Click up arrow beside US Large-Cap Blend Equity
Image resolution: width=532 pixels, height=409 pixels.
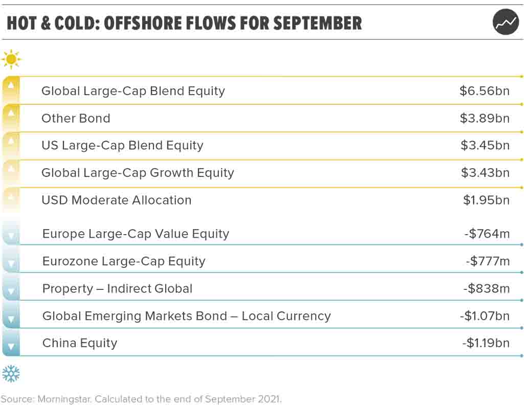tap(11, 140)
